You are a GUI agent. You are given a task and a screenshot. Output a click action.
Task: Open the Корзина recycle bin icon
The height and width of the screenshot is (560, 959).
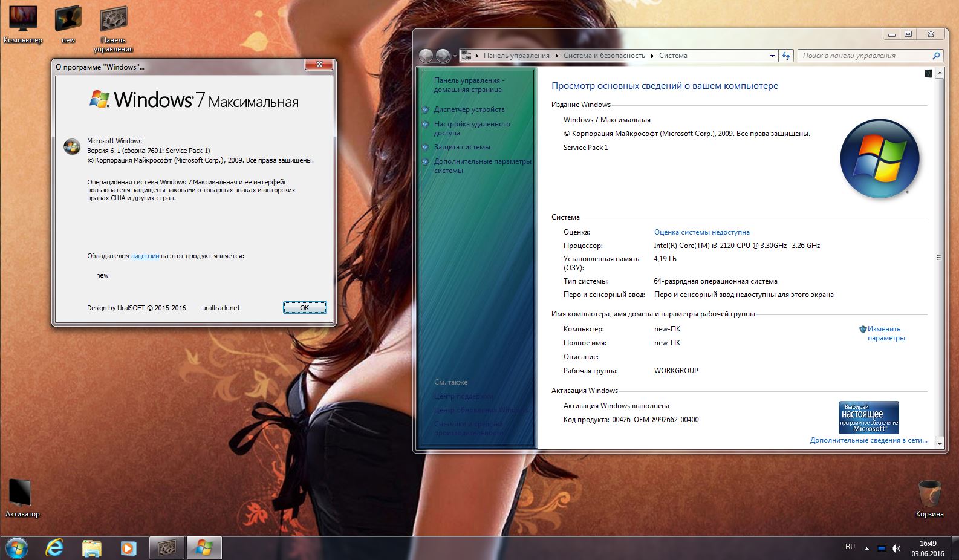929,498
